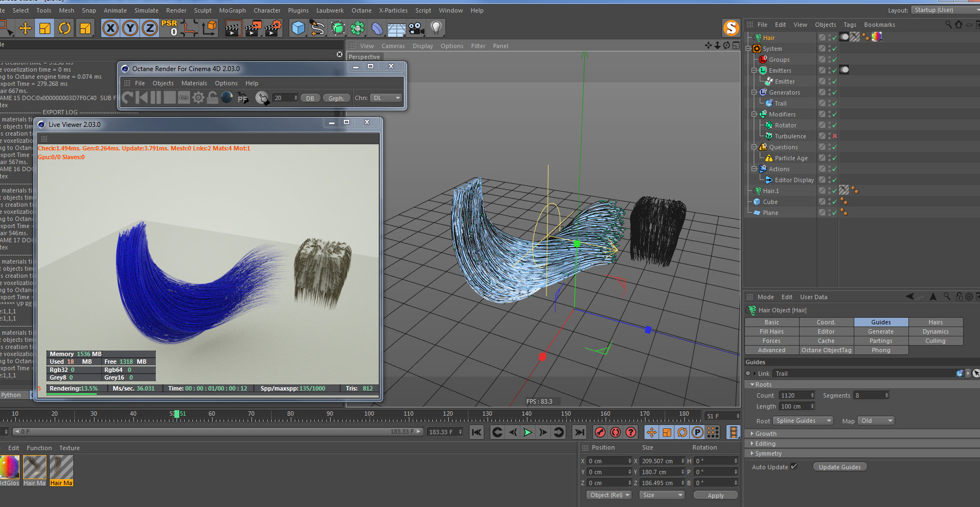Open Octane render settings gear icon

198,98
